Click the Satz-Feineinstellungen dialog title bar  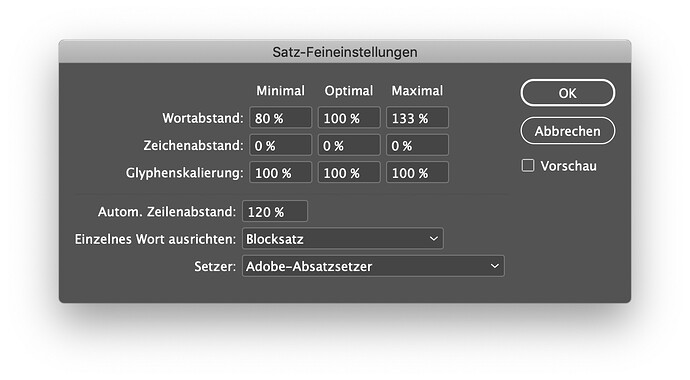pos(345,52)
